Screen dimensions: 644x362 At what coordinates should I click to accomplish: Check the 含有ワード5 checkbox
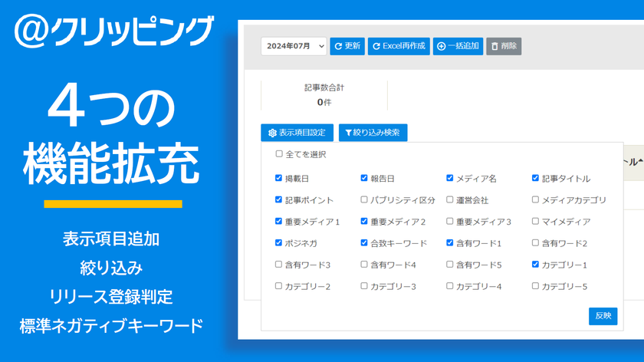click(x=450, y=264)
